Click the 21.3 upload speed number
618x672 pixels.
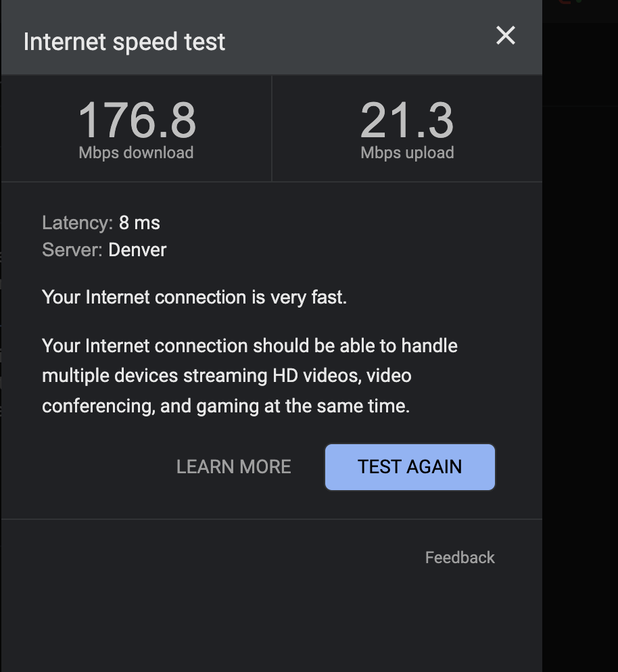point(406,120)
